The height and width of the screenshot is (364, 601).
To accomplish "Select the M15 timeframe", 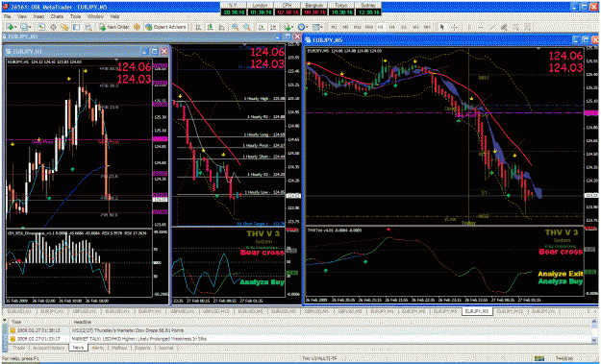I will click(357, 27).
